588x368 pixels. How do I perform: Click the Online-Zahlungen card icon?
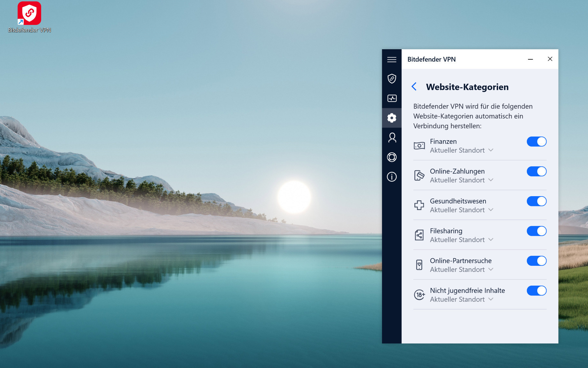[419, 175]
